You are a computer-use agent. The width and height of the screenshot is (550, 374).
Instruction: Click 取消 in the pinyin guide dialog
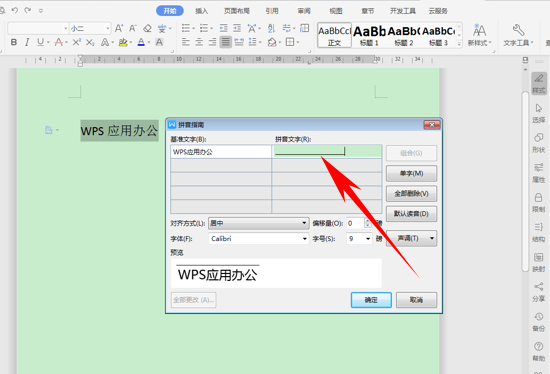(x=416, y=300)
